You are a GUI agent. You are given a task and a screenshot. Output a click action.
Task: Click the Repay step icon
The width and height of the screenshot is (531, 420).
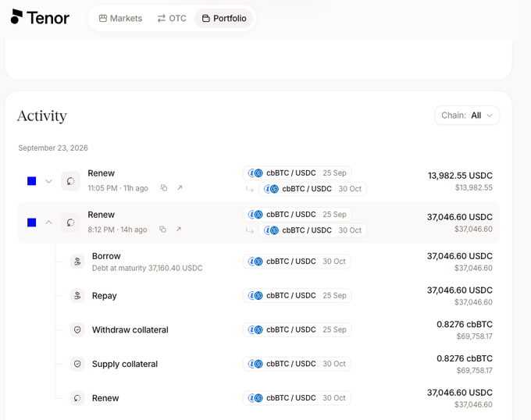coord(77,296)
